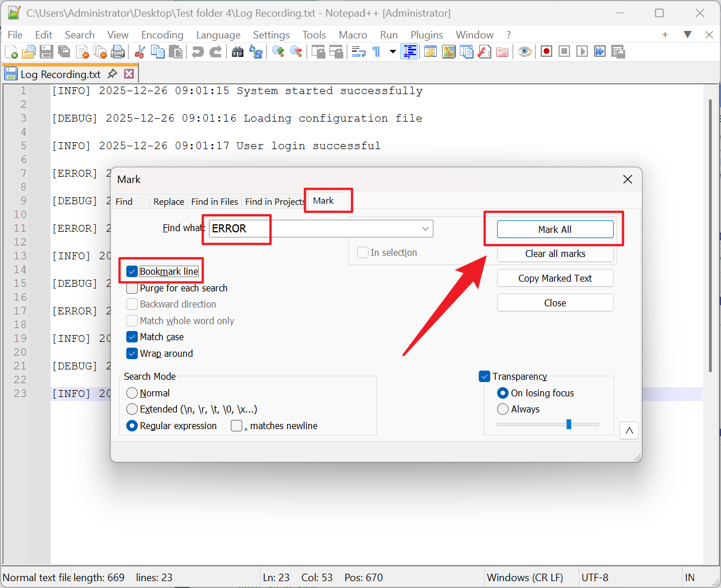Image resolution: width=721 pixels, height=588 pixels.
Task: Click the Zoom Out toolbar icon
Action: point(296,52)
